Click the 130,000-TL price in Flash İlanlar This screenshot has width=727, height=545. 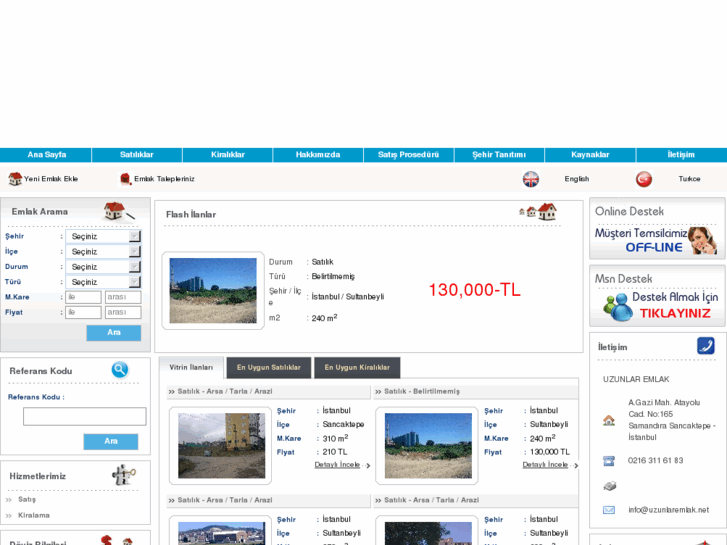coord(474,290)
